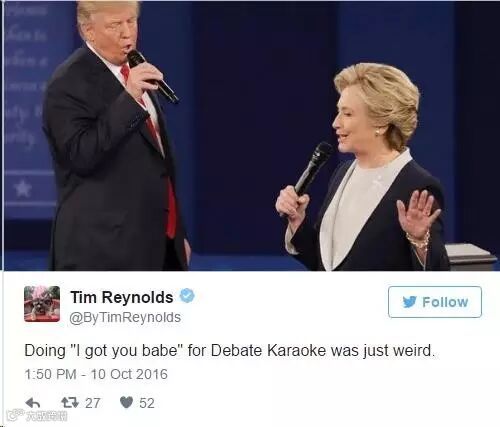
Task: Click the Twitter bird inside Follow button
Action: [x=410, y=302]
